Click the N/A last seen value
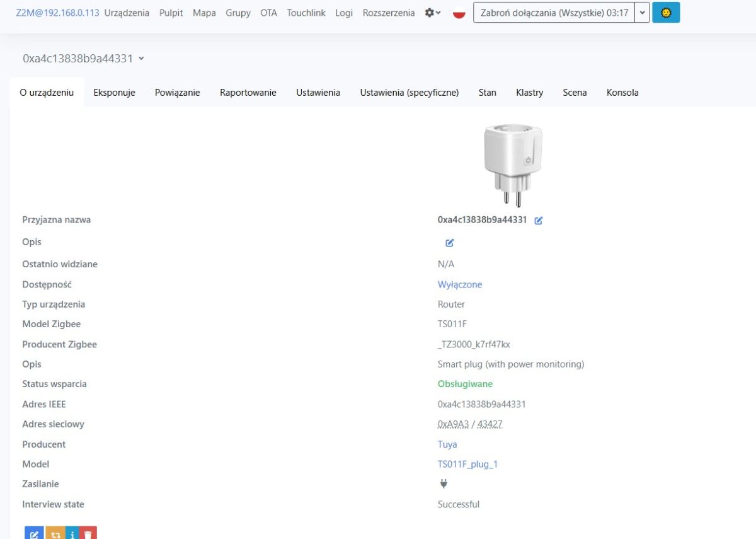This screenshot has height=539, width=756. [446, 264]
